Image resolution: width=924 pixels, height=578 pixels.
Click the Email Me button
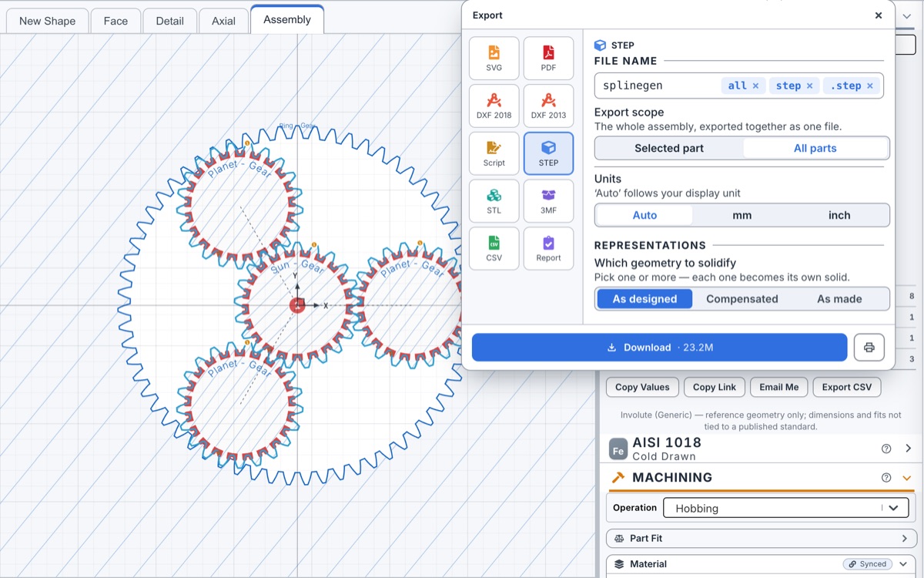[x=779, y=387]
